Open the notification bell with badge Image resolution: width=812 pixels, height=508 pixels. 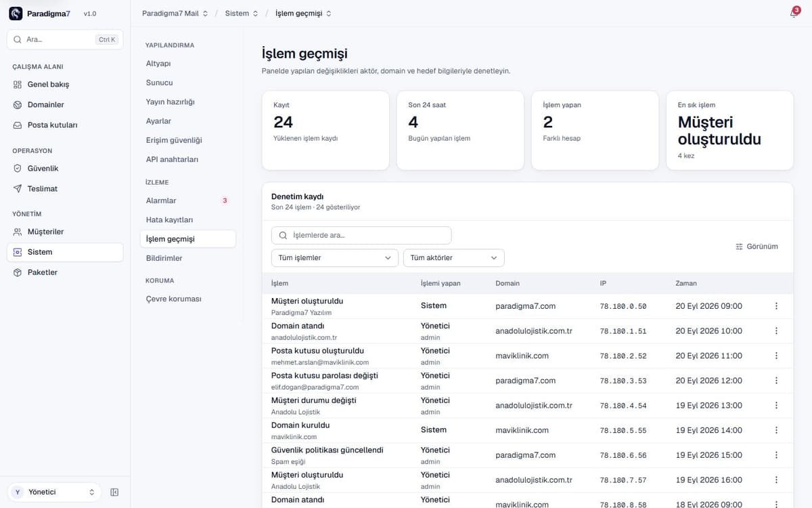click(x=794, y=13)
